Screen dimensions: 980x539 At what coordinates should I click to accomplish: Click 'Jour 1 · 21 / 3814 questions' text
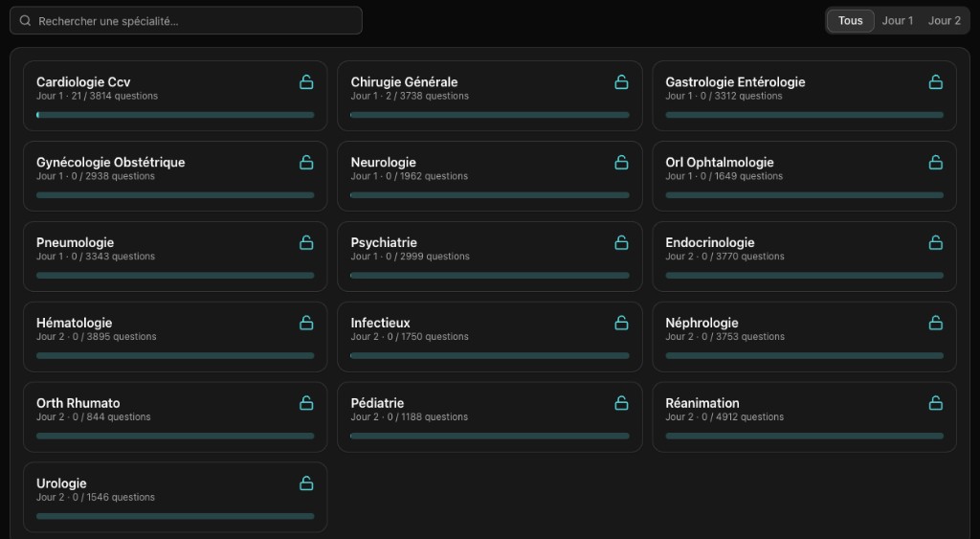(97, 96)
